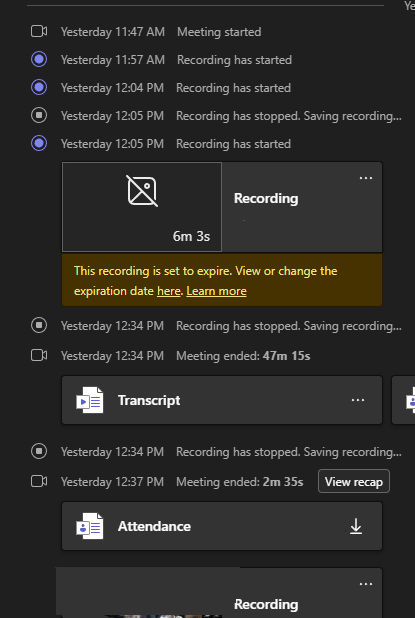Click the Attendance report file icon
This screenshot has width=415, height=618.
coord(90,526)
